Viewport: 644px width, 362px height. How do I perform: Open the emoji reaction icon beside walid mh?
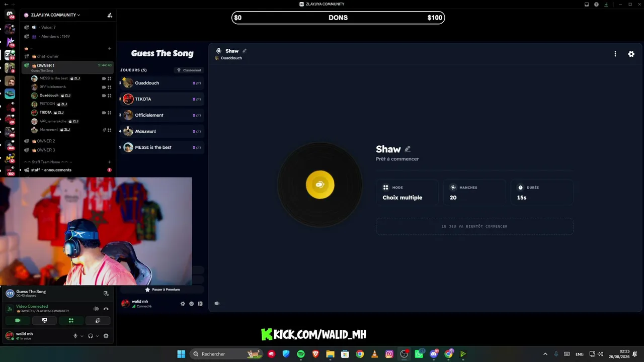(x=191, y=304)
